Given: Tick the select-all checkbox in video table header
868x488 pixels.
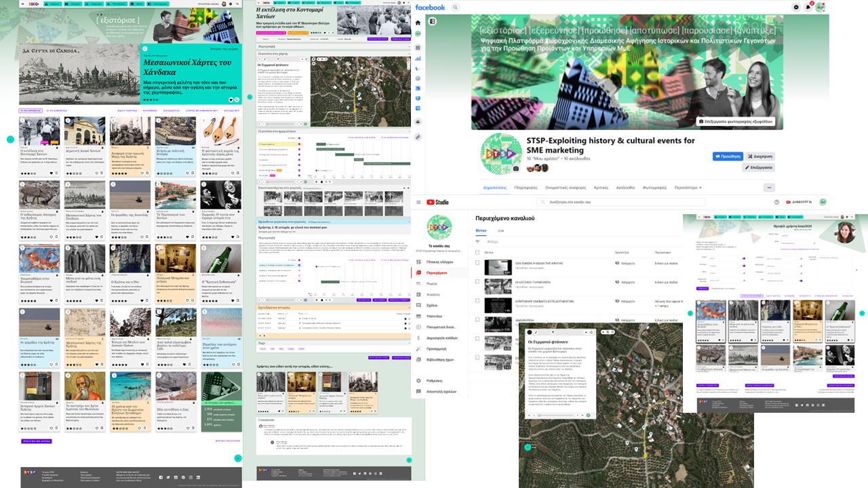Looking at the screenshot, I should point(478,251).
